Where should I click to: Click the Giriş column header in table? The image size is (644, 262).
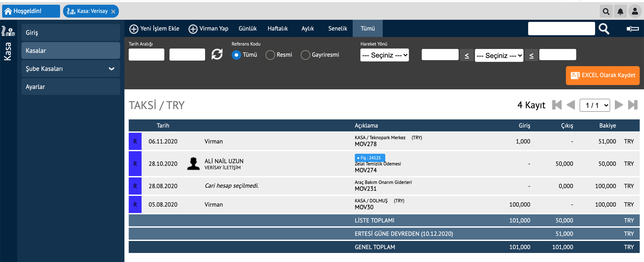coord(524,125)
